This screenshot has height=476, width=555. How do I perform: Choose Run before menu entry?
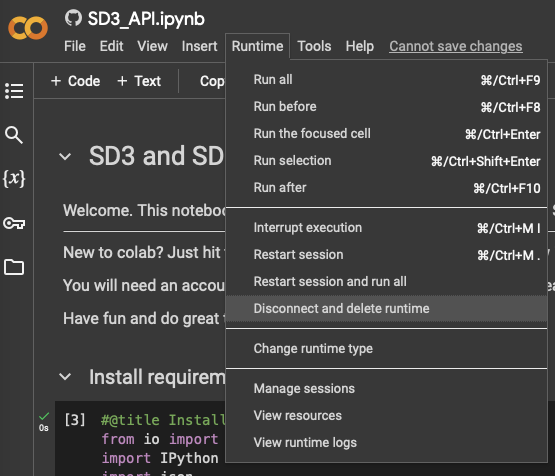pos(387,107)
